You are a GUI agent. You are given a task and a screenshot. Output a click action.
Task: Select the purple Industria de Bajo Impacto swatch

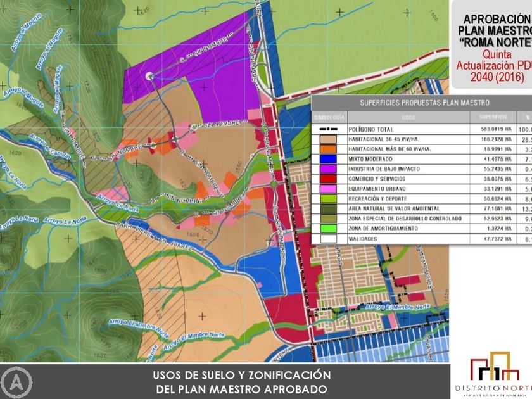click(328, 169)
